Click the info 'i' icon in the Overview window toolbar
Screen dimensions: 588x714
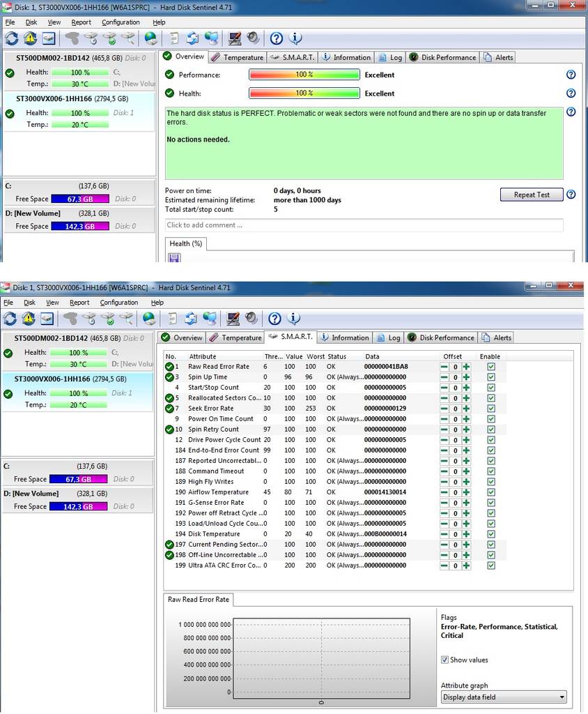click(x=295, y=38)
